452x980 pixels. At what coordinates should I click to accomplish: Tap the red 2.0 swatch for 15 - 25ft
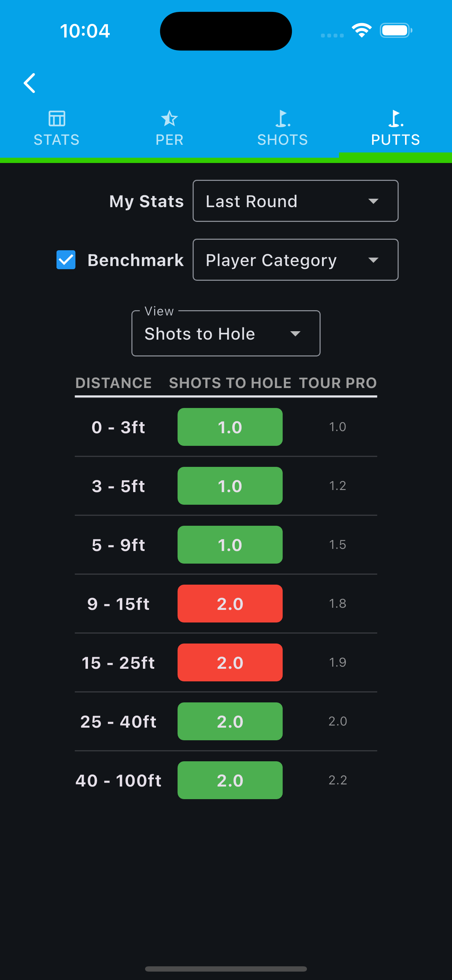point(230,662)
